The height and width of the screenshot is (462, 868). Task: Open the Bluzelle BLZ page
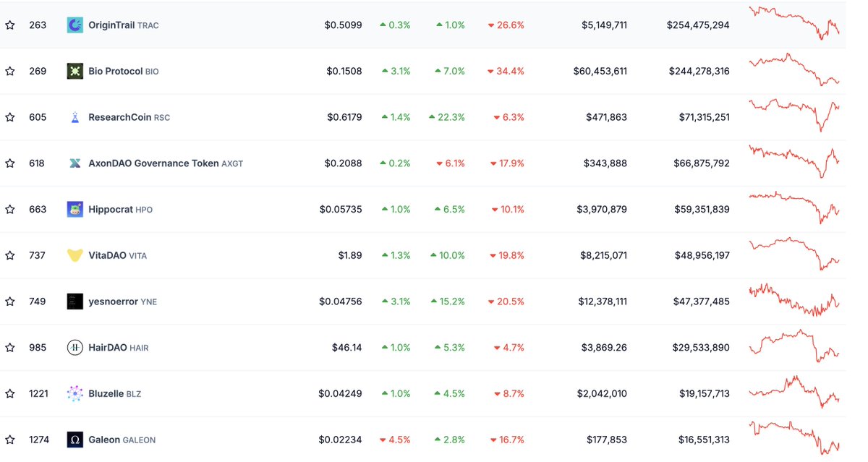pyautogui.click(x=115, y=394)
